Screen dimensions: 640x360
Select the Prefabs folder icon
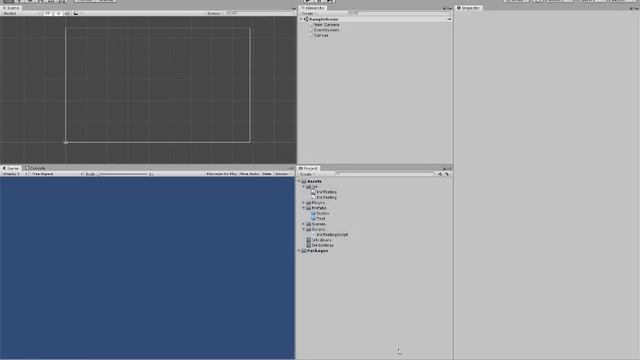pos(309,208)
